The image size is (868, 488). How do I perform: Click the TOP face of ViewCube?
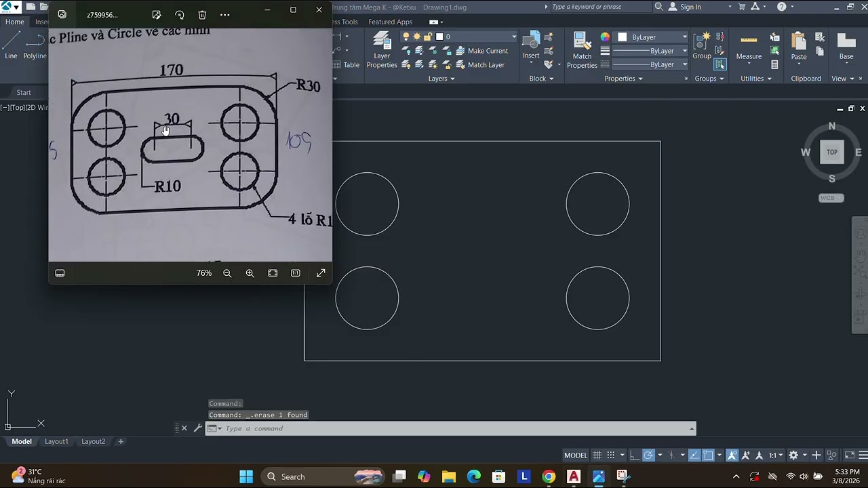832,152
